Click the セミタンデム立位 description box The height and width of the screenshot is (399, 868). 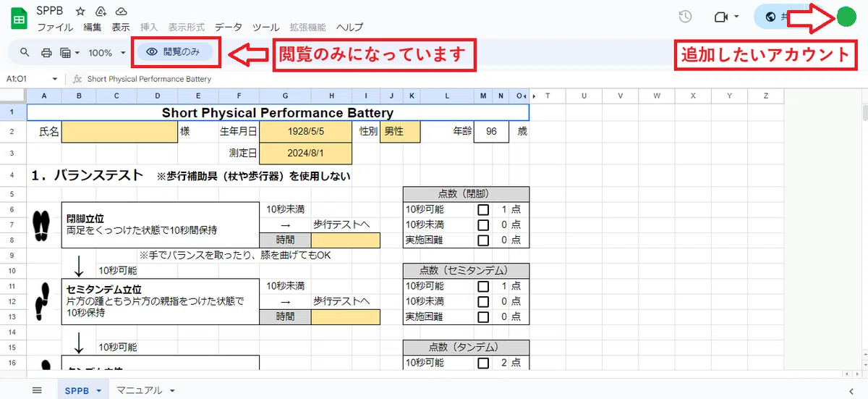pyautogui.click(x=161, y=301)
